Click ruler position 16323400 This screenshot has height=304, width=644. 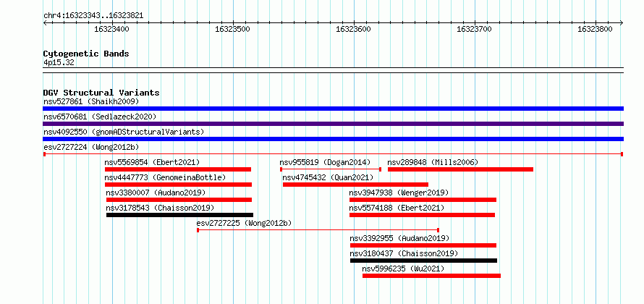[x=111, y=29]
